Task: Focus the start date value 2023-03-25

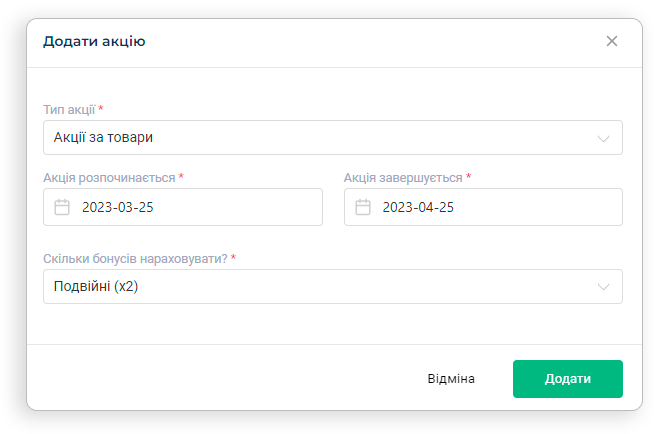Action: 118,207
